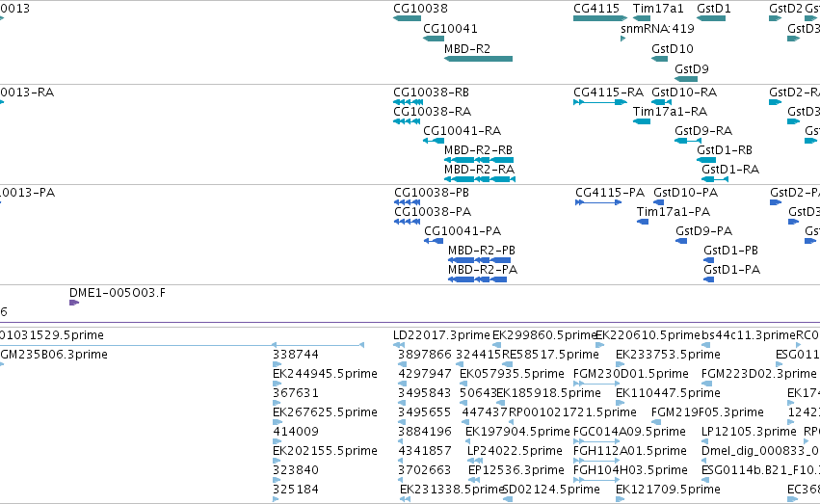
Task: Click EST 3897866 label
Action: click(x=424, y=355)
